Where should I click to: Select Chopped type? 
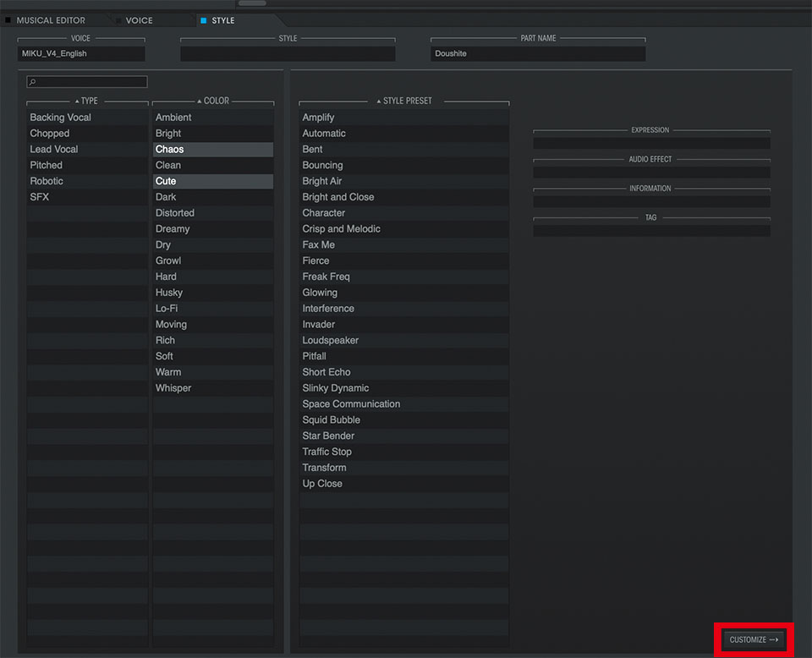pos(87,134)
